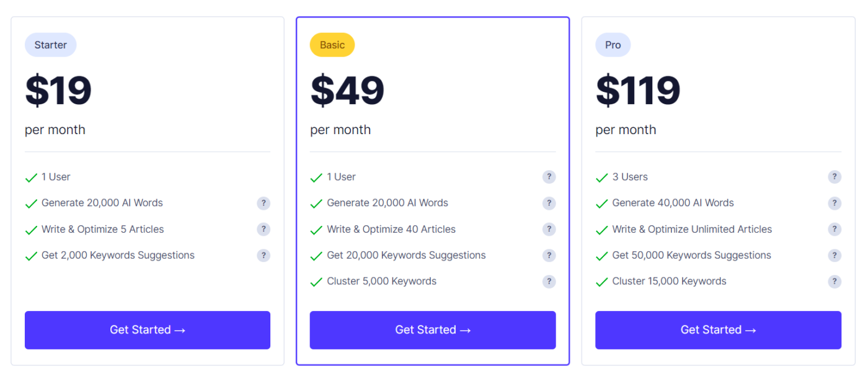Click help icon for Get 20,000 Keywords Suggestions
The height and width of the screenshot is (373, 868).
[x=549, y=255]
